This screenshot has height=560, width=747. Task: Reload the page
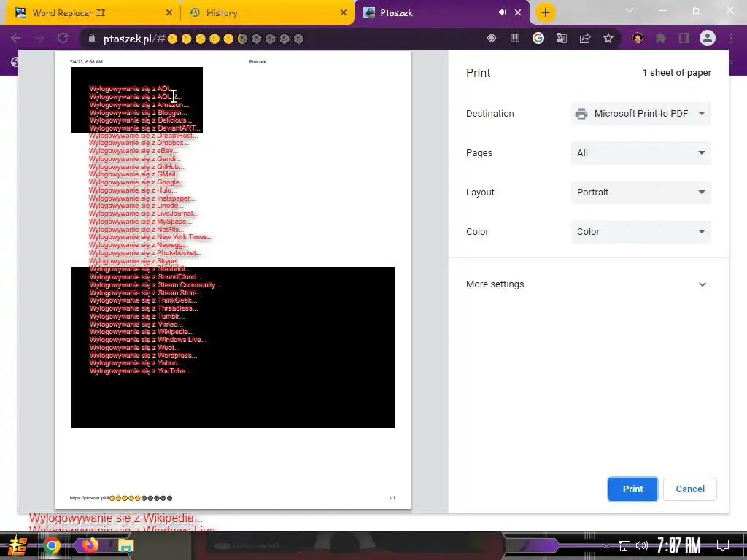coord(63,38)
